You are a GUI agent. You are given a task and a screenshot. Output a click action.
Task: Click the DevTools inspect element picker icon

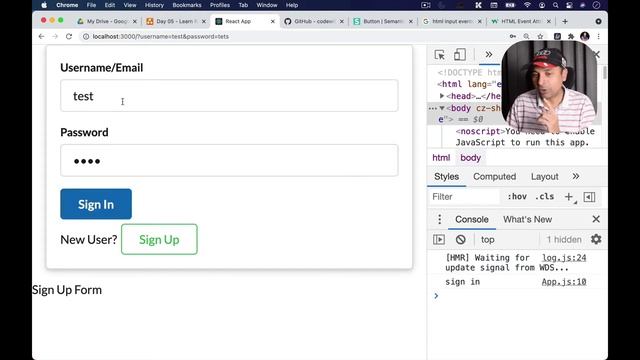(x=439, y=55)
